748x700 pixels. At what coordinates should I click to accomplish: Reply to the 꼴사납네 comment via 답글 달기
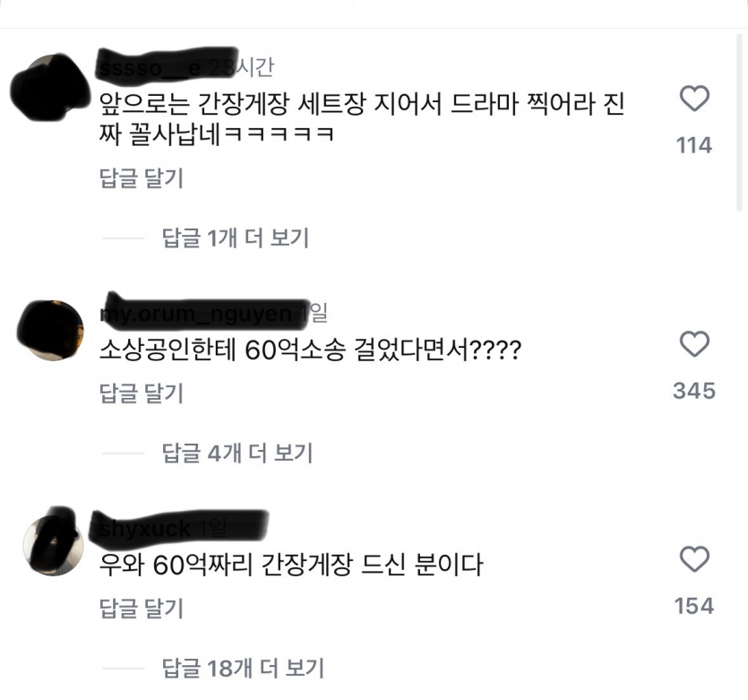click(142, 178)
